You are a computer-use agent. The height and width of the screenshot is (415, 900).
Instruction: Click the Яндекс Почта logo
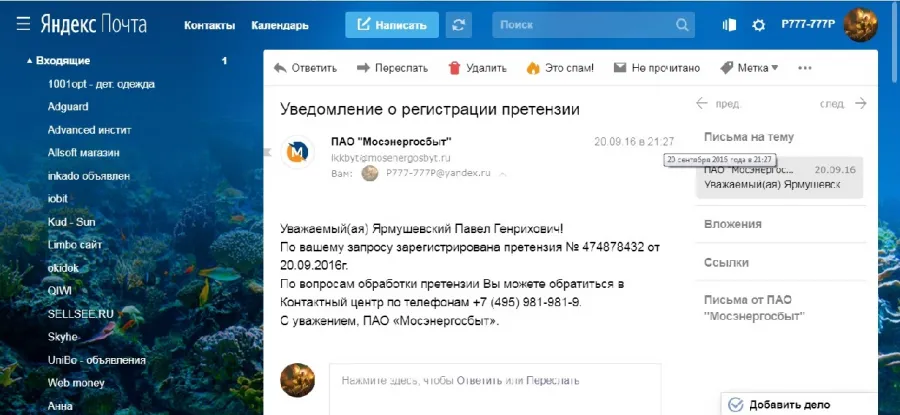point(93,25)
